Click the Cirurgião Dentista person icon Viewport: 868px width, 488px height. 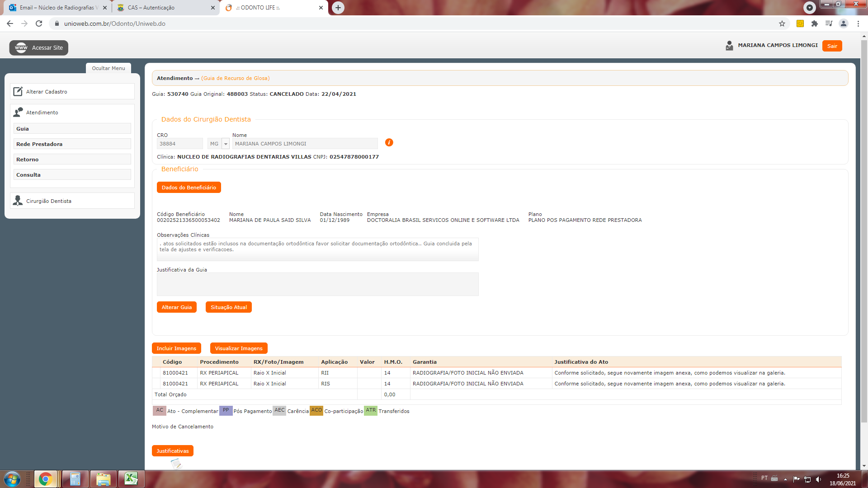18,201
